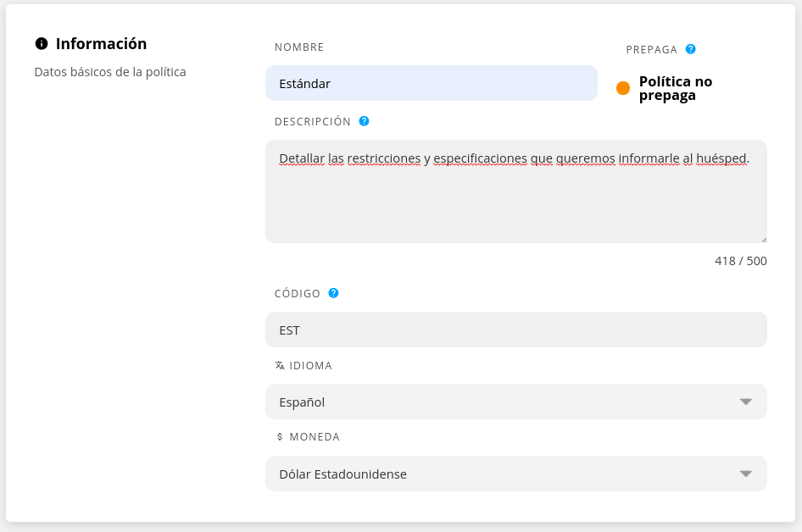802x532 pixels.
Task: Click the dollar icon beside Moneda
Action: (280, 437)
